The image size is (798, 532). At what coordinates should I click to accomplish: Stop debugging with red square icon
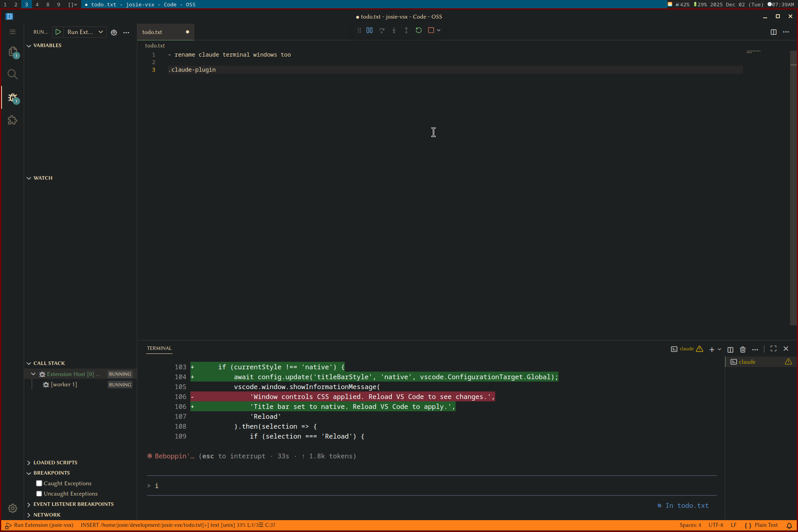431,30
